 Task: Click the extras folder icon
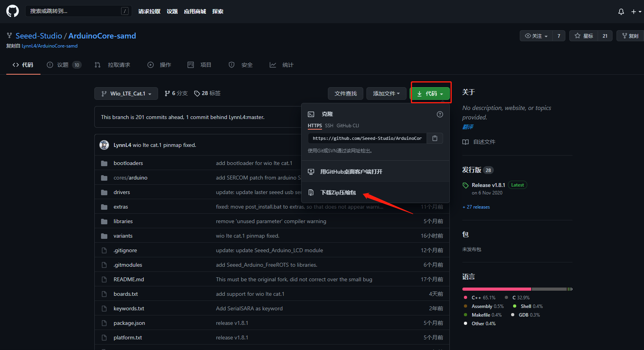(104, 207)
